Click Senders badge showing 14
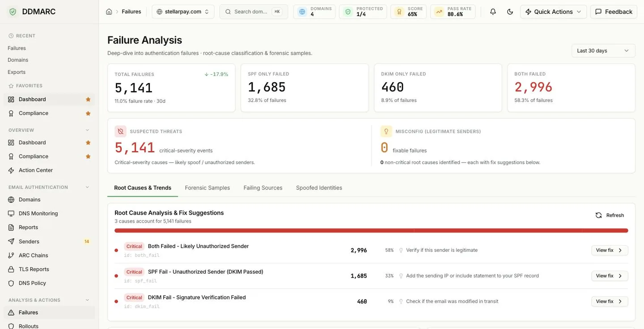The height and width of the screenshot is (329, 644). coord(87,241)
